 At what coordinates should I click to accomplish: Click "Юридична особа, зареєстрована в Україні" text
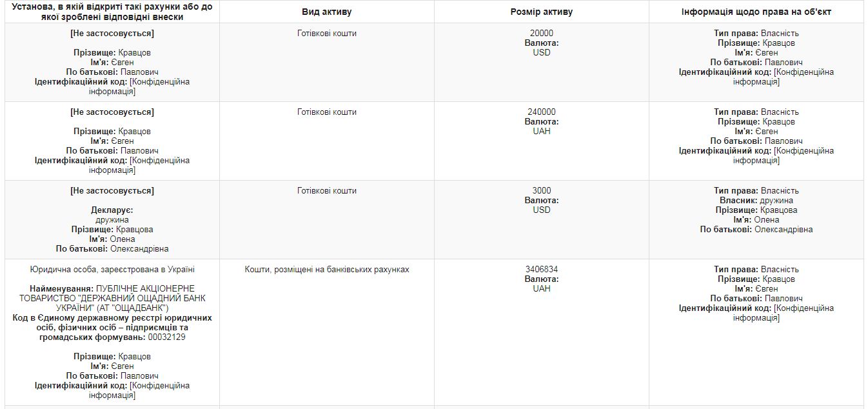click(112, 270)
